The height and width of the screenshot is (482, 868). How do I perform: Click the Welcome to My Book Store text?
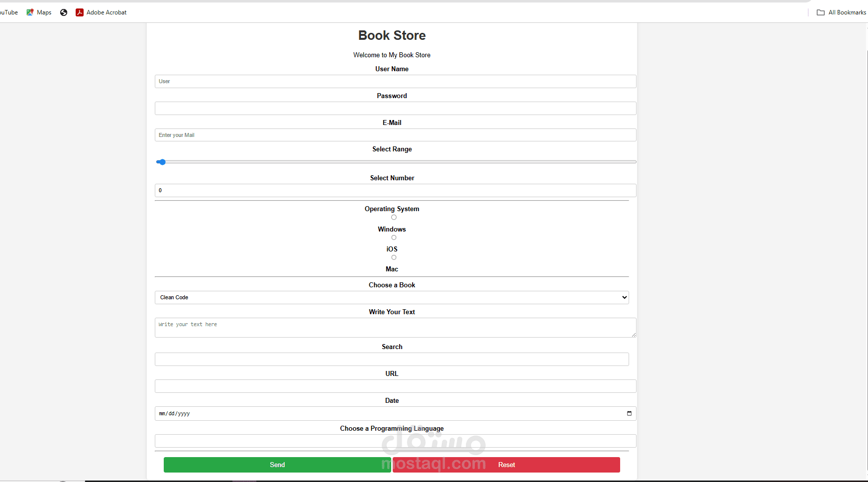[x=392, y=55]
